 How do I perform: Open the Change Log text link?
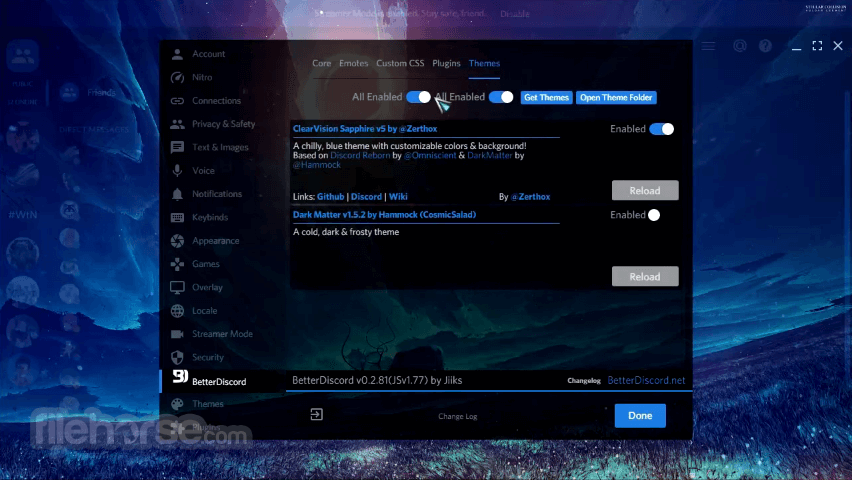(458, 416)
